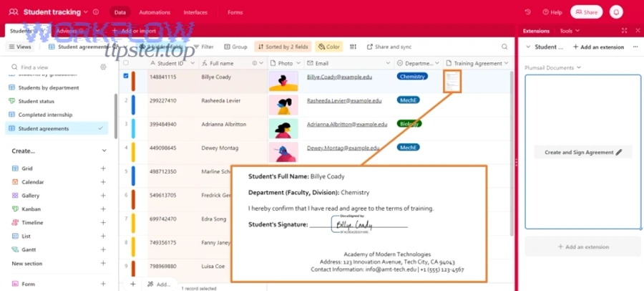Click the view settings gear icon
Image resolution: width=644 pixels, height=291 pixels.
(x=103, y=67)
